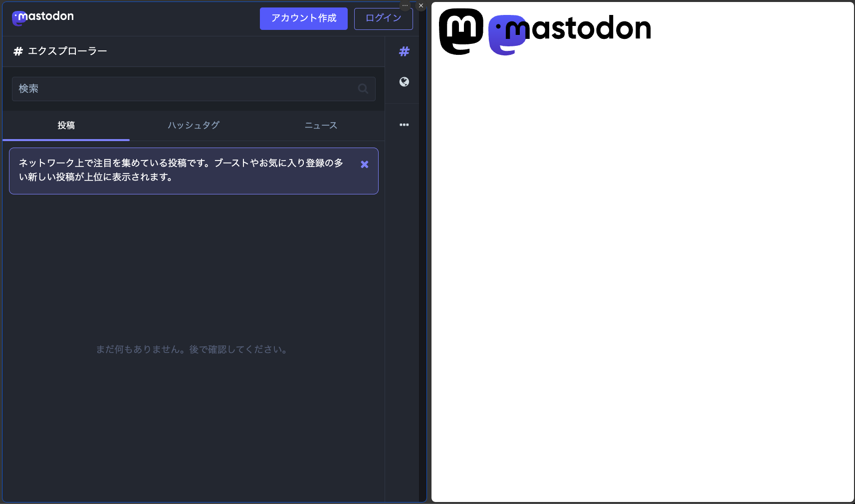Click the ネットワーク上で注目 banner text
Viewport: 855px width, 504px height.
tap(181, 170)
